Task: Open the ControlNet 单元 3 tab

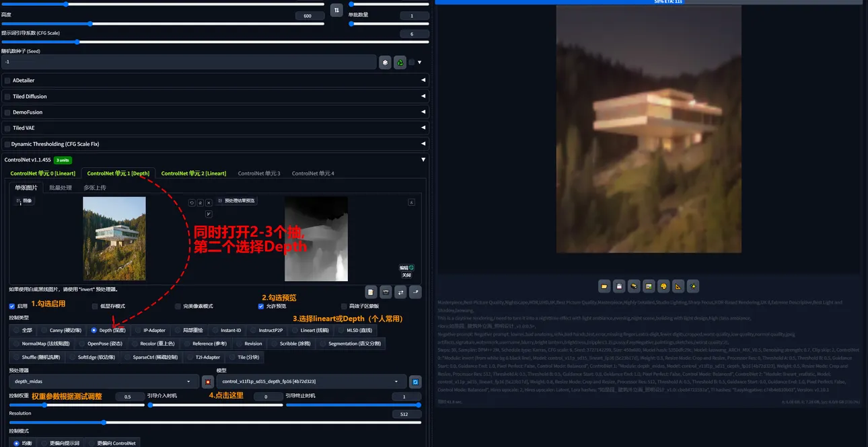Action: [259, 173]
